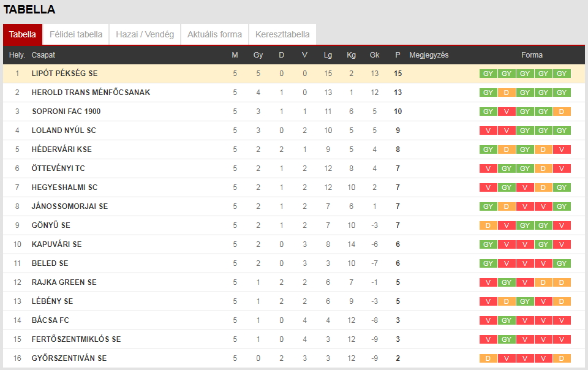Click Gönyű SE's first orange D badge
Screen dimensions: 588x370
click(x=488, y=225)
